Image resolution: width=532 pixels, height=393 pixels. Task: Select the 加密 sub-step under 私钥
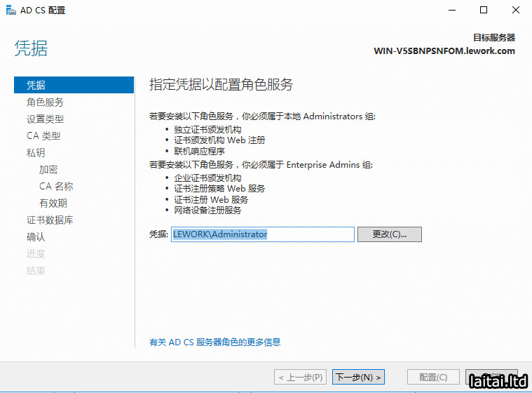coord(48,169)
